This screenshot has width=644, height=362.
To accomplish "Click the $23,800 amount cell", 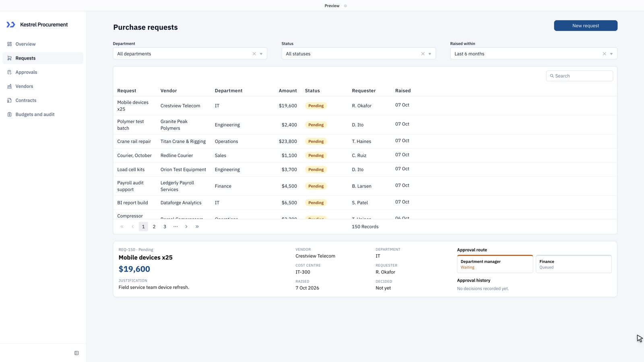I will coord(288,141).
